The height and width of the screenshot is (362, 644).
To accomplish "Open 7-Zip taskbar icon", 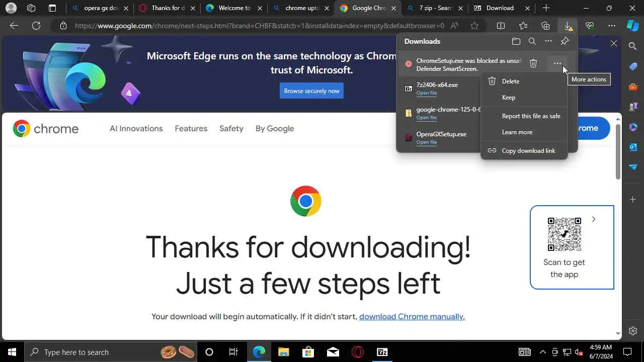I will coord(382,352).
